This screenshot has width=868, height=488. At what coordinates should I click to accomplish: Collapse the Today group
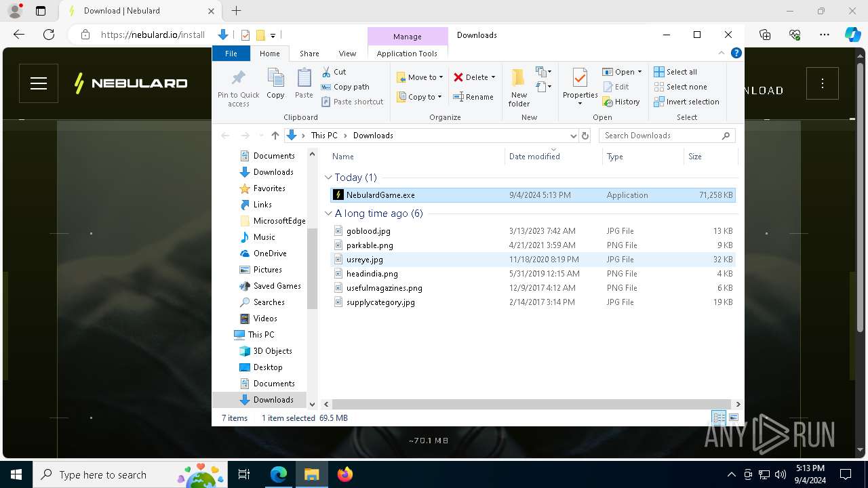(329, 178)
